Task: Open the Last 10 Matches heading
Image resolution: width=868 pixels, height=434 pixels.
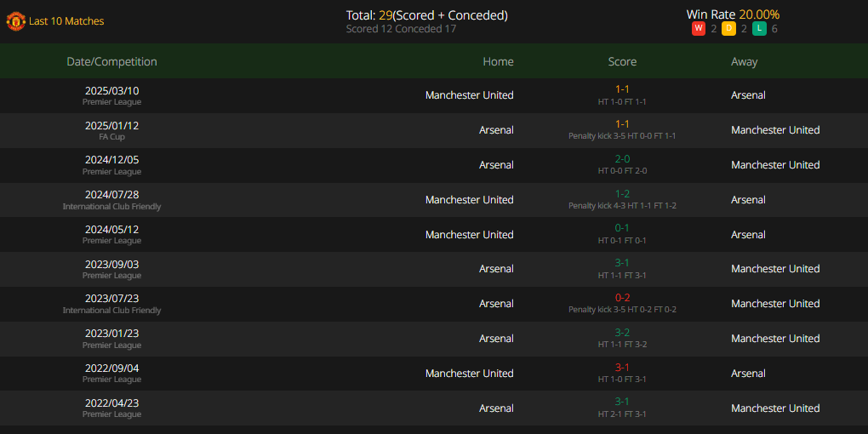Action: coord(66,21)
